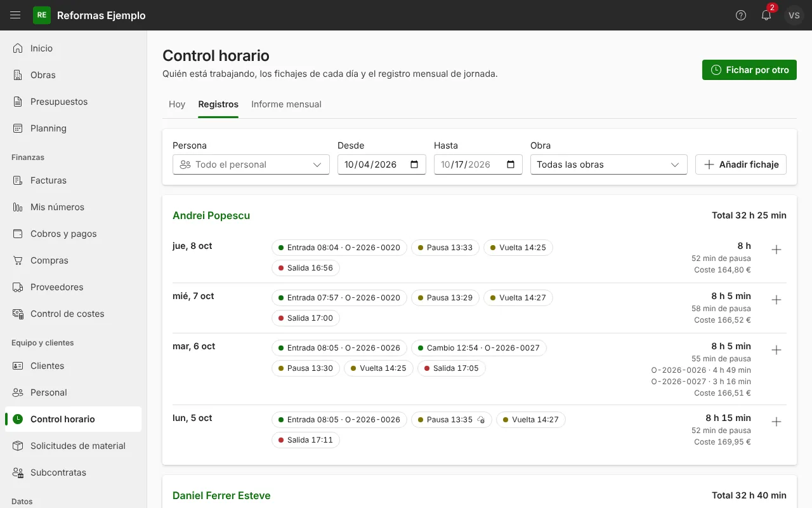Viewport: 812px width, 508px height.
Task: Switch to the Hoy tab
Action: [177, 104]
